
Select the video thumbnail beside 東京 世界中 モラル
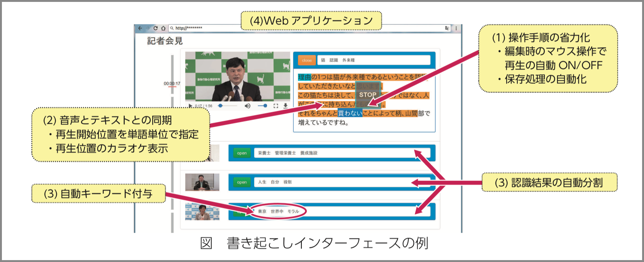click(202, 212)
